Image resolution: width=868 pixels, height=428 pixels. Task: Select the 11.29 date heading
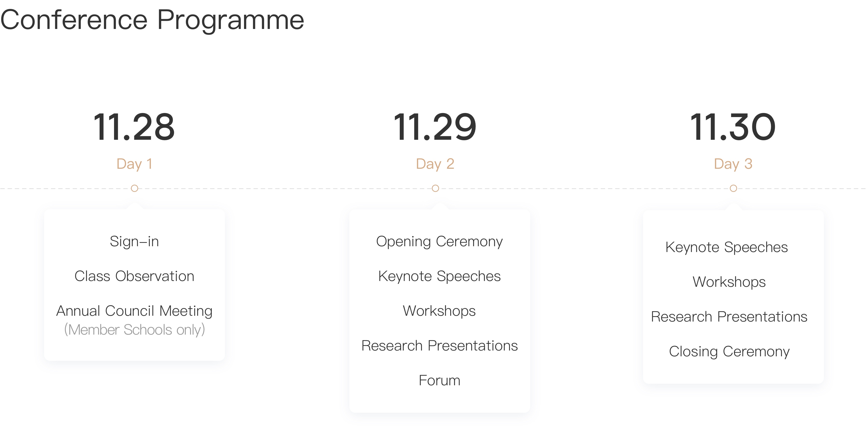click(435, 127)
